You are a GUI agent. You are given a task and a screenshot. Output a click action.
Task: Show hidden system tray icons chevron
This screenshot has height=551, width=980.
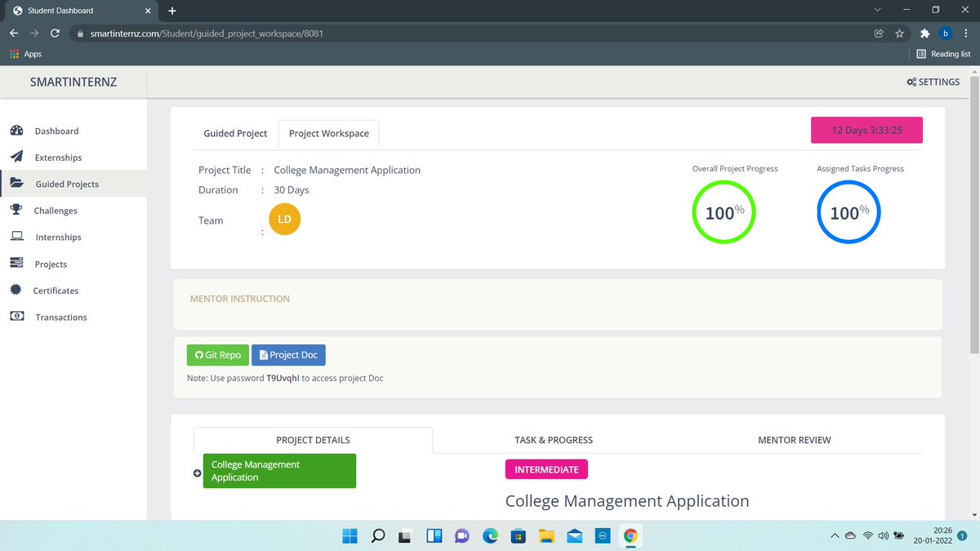(x=834, y=535)
